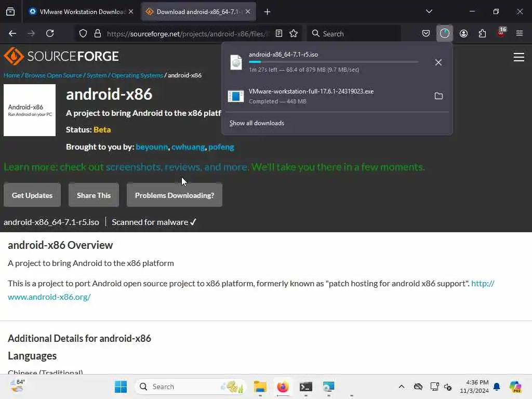The width and height of the screenshot is (532, 399).
Task: Click the Share This button
Action: pyautogui.click(x=94, y=195)
